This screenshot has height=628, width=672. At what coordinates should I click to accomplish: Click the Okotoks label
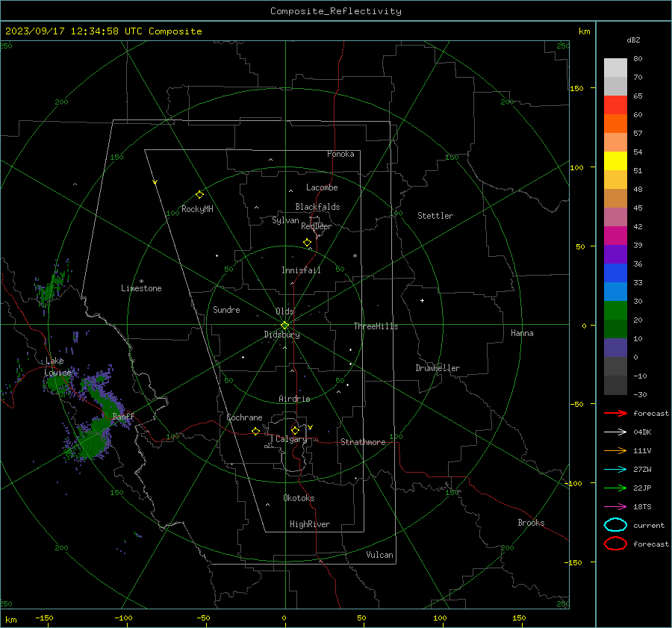tap(299, 498)
